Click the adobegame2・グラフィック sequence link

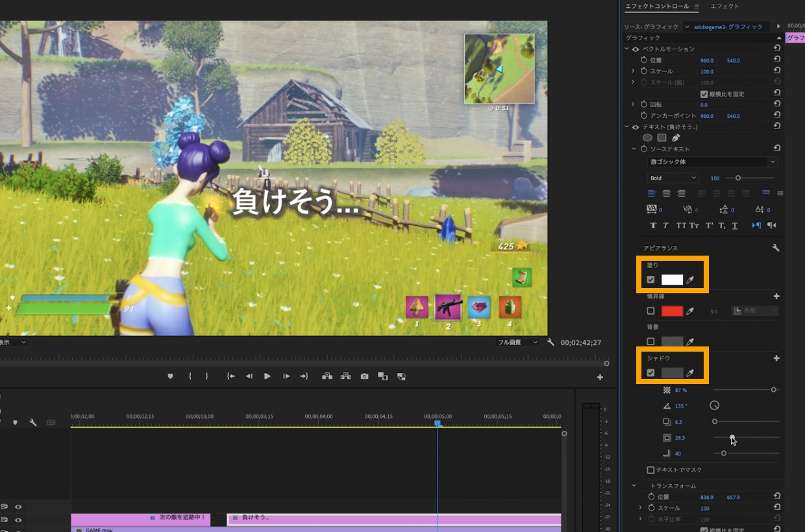[728, 27]
